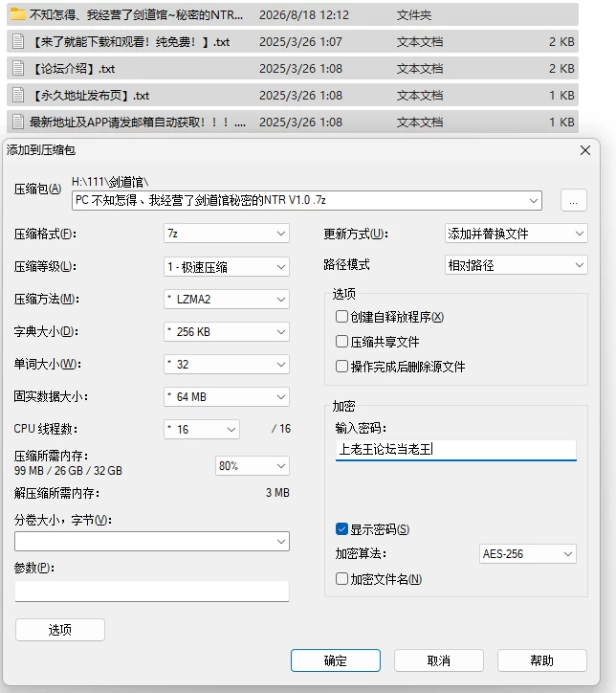Click the 选项 button at bottom left

60,630
